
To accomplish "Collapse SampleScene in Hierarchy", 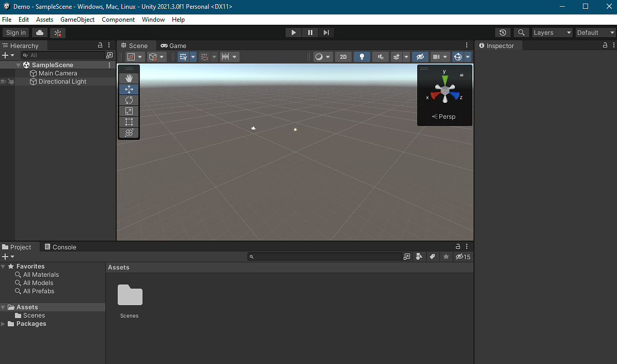I will (x=18, y=65).
